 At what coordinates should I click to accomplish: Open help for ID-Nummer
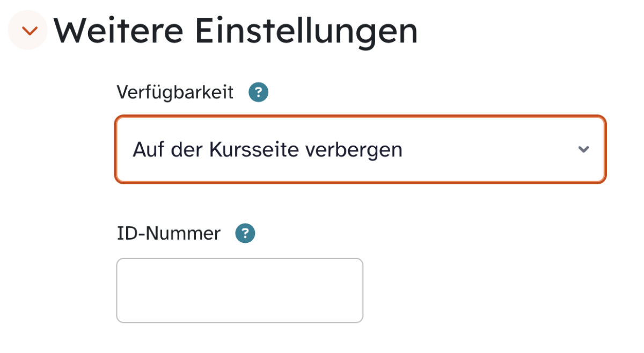[x=245, y=233]
